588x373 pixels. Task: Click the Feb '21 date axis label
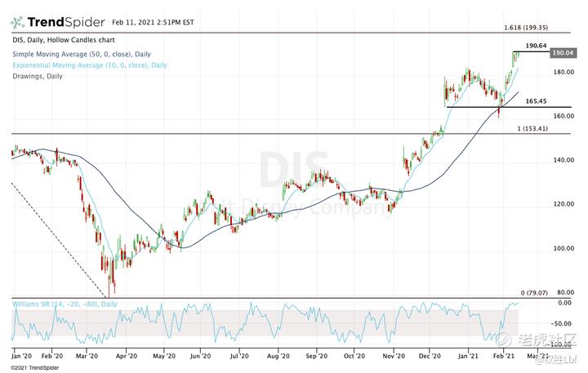[x=504, y=356]
